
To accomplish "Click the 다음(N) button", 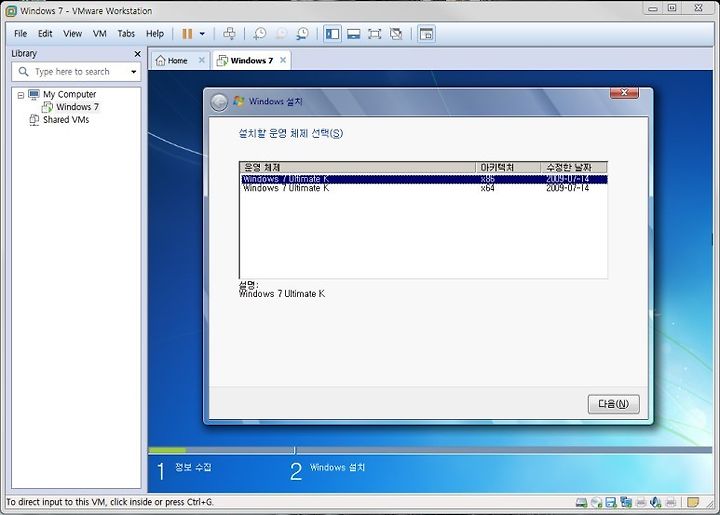I will click(x=613, y=404).
